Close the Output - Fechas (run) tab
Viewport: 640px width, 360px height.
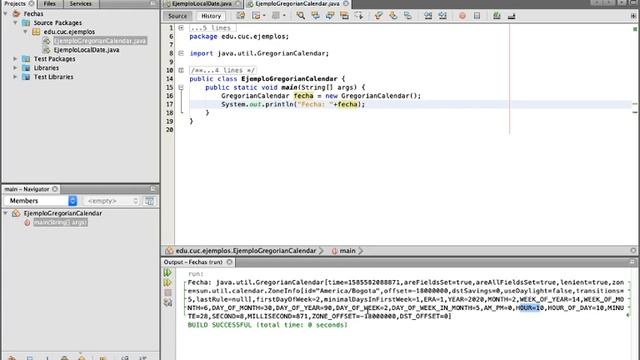(229, 262)
